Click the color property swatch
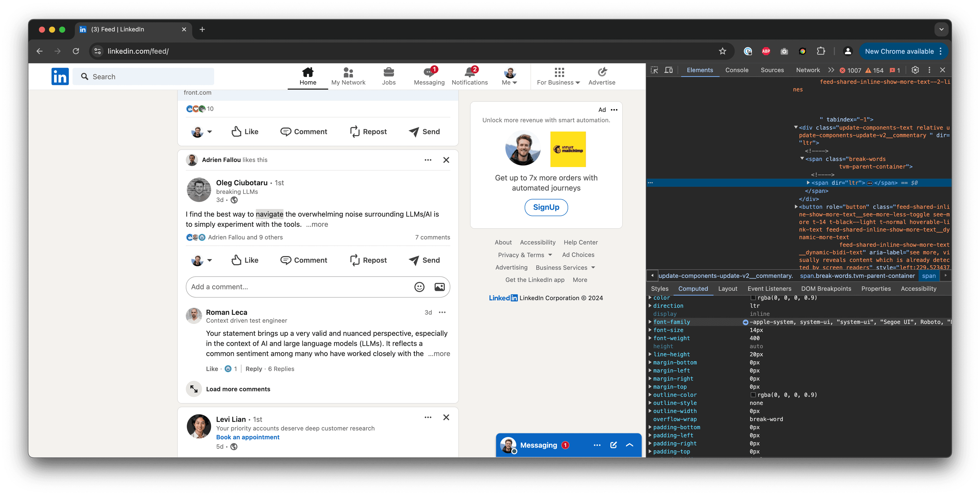Viewport: 980px width, 495px height. (x=753, y=298)
